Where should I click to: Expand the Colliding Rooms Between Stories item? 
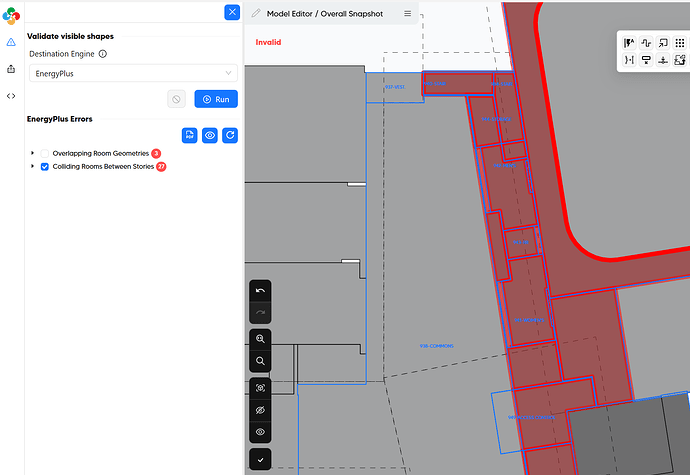point(33,167)
